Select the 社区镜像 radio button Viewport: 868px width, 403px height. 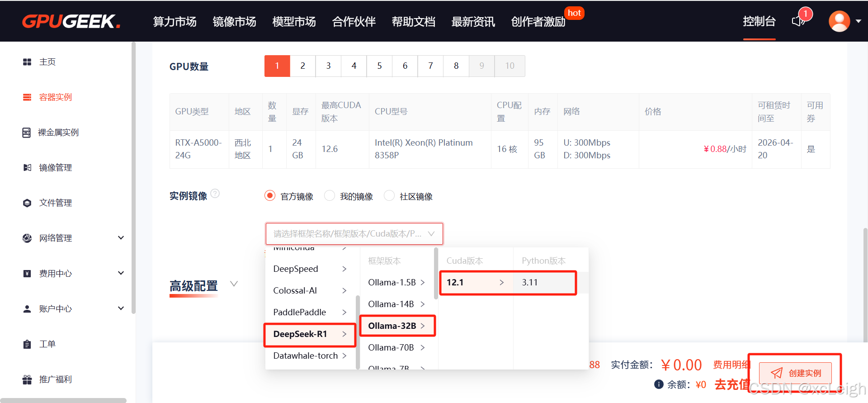pos(389,196)
